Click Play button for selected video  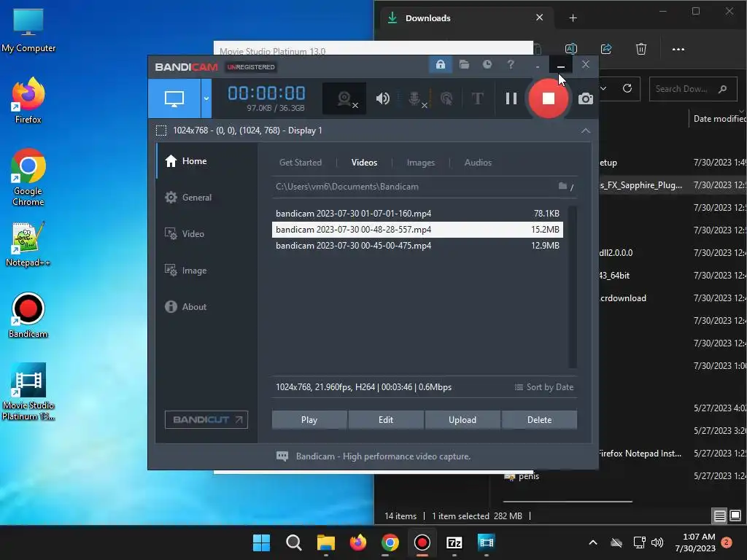pos(309,420)
